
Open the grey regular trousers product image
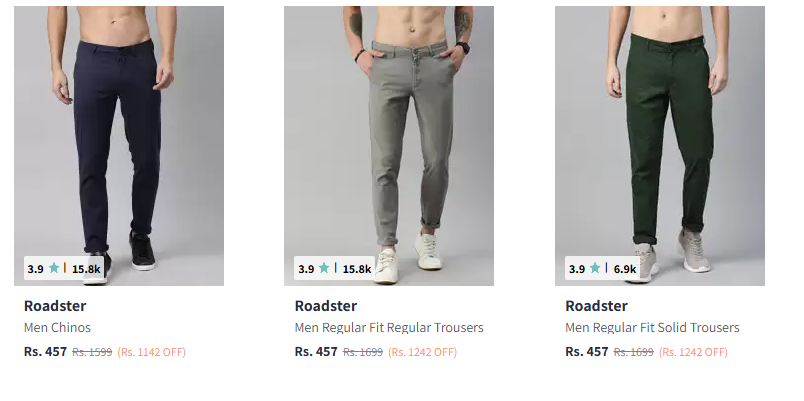coord(389,146)
